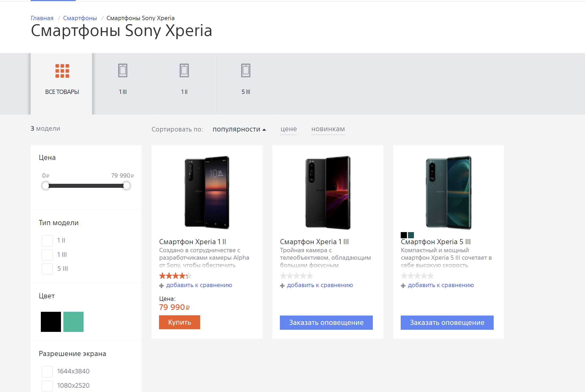Select the 5 III phone category icon
The image size is (585, 392).
tap(245, 71)
